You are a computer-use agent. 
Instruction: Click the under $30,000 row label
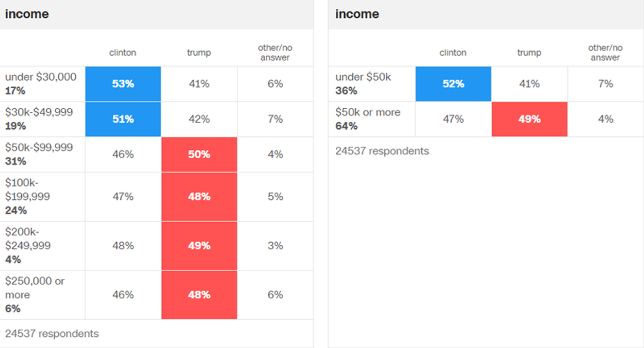(40, 77)
